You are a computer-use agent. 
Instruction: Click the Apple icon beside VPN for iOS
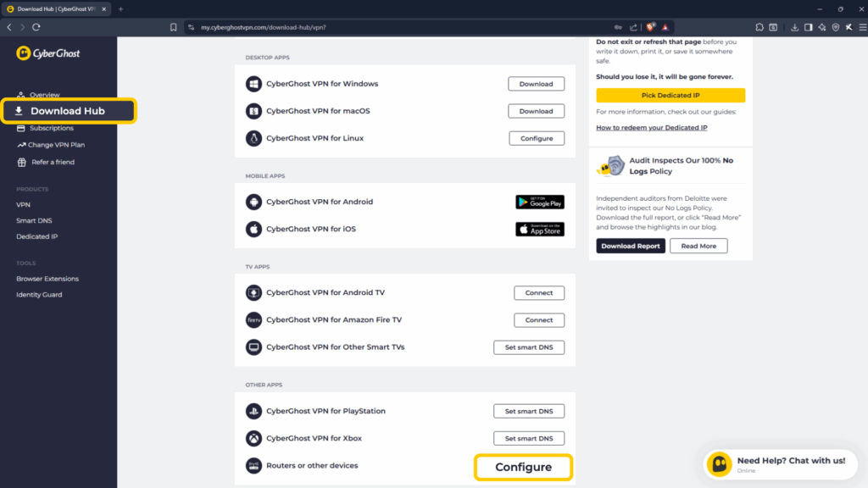point(253,229)
